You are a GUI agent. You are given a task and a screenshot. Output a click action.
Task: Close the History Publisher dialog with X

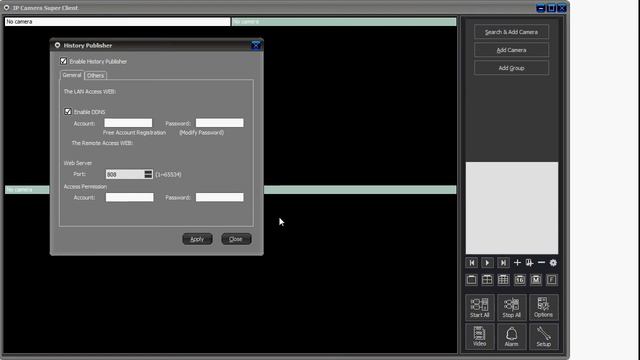point(256,45)
